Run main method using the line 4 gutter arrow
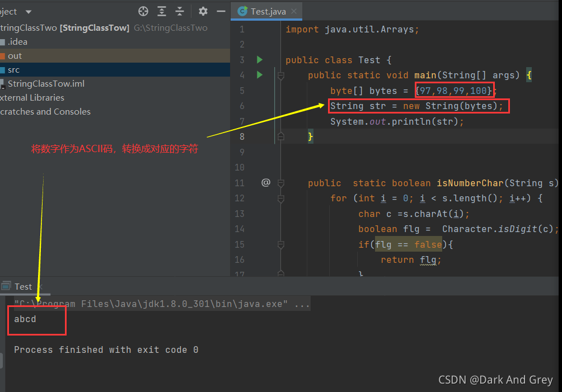Image resolution: width=562 pixels, height=392 pixels. click(260, 75)
